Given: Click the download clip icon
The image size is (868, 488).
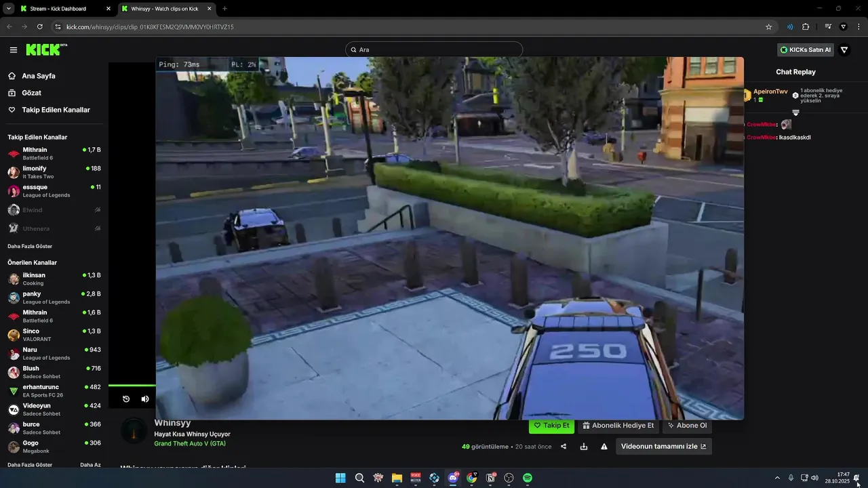Looking at the screenshot, I should pos(584,447).
